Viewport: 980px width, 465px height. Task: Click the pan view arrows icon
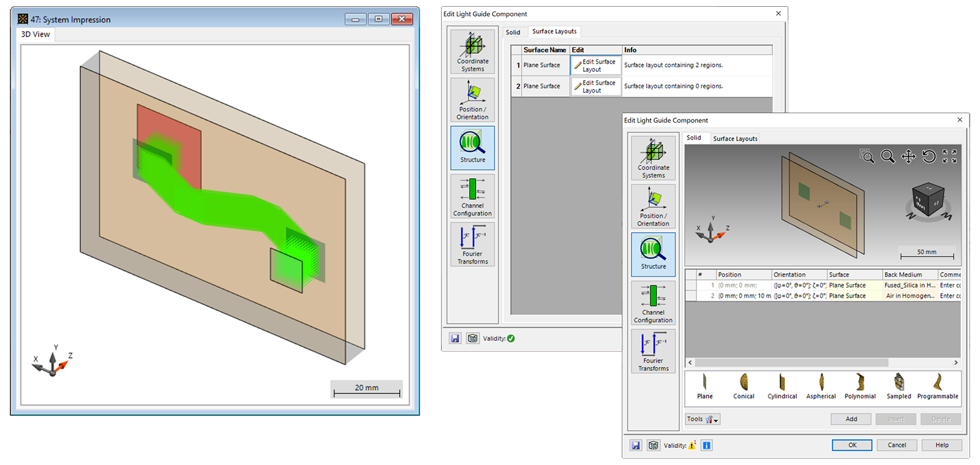tap(908, 157)
